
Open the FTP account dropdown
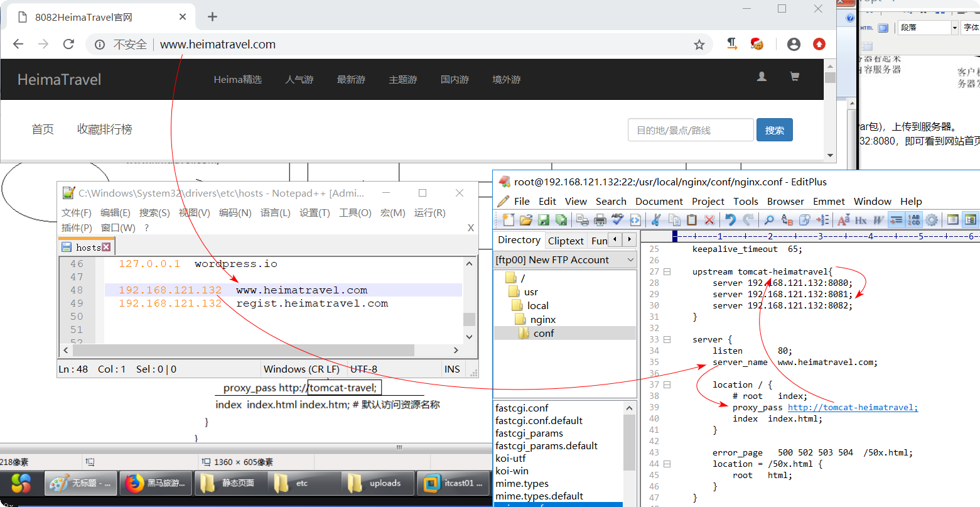[x=630, y=260]
